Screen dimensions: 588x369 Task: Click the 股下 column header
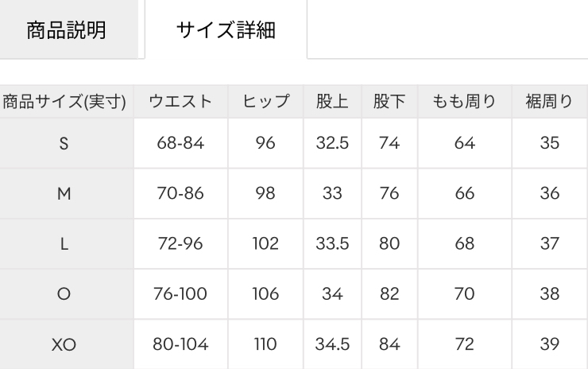pyautogui.click(x=389, y=102)
